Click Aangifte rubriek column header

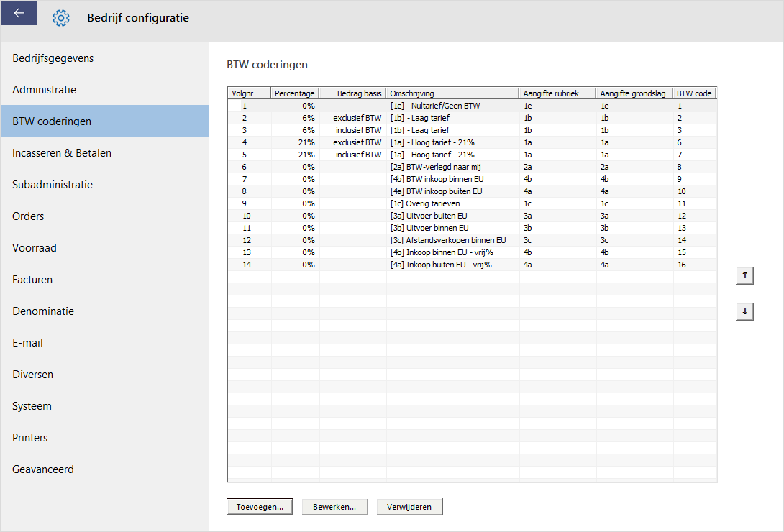pyautogui.click(x=557, y=93)
